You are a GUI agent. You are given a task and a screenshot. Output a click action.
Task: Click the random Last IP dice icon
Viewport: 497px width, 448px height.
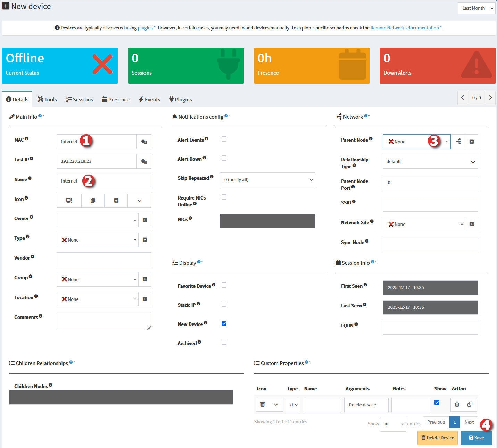144,161
